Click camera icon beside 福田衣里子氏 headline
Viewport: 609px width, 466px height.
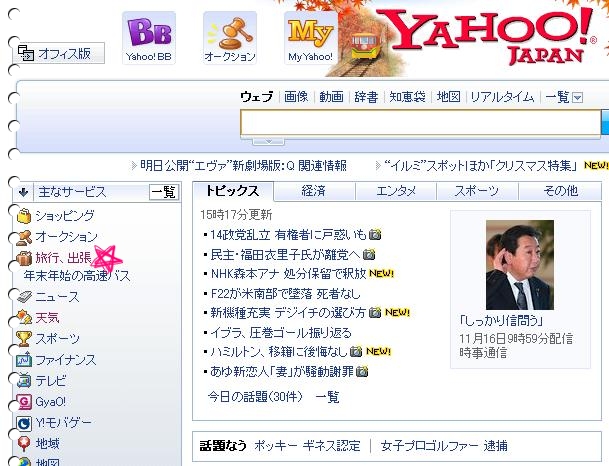click(369, 254)
